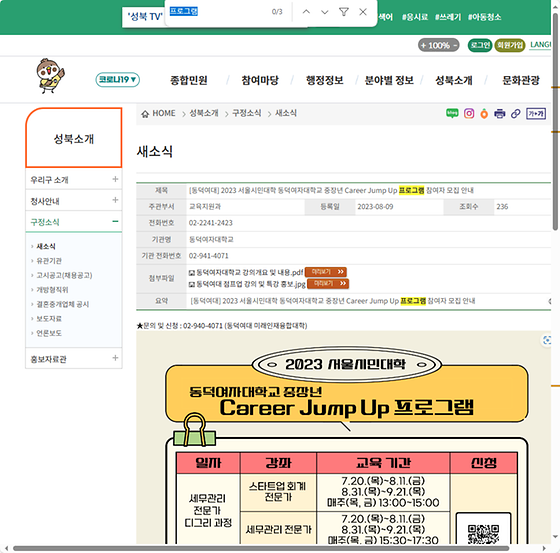Select 새소식 in sidebar submenu

pyautogui.click(x=46, y=246)
